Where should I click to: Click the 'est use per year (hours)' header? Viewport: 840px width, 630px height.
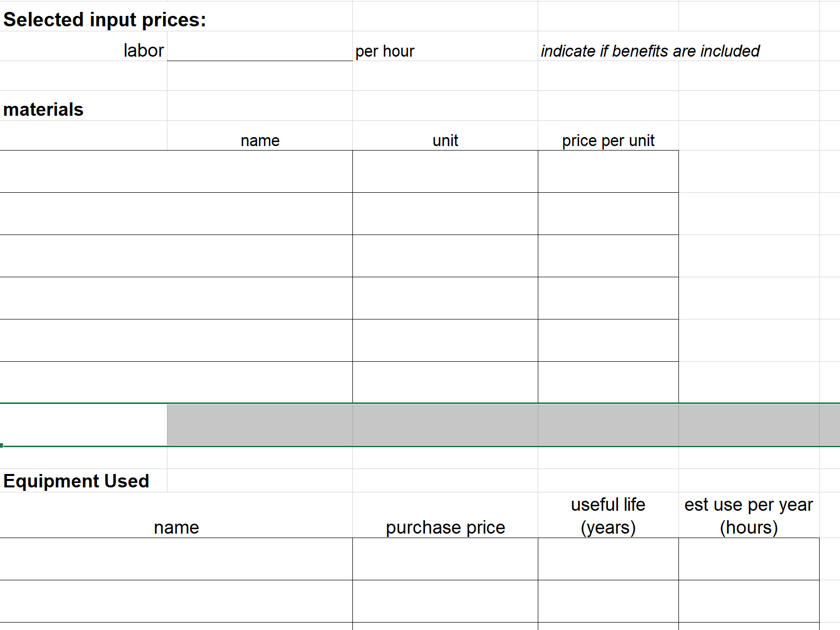(x=749, y=515)
